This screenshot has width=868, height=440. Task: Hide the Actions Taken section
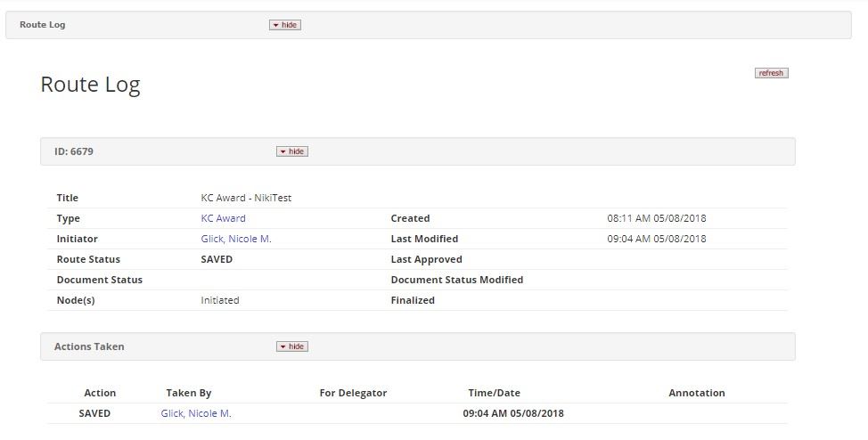(x=291, y=346)
